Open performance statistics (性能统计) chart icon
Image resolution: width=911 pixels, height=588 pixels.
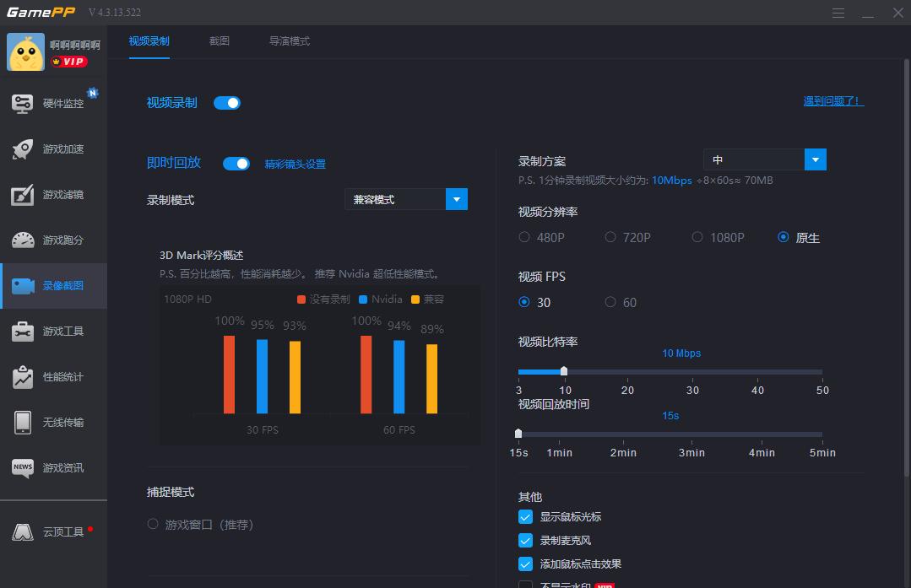click(x=23, y=377)
